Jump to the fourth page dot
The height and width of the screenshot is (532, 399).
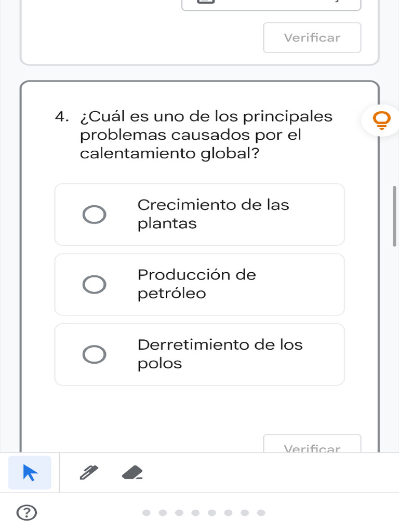[x=195, y=513]
